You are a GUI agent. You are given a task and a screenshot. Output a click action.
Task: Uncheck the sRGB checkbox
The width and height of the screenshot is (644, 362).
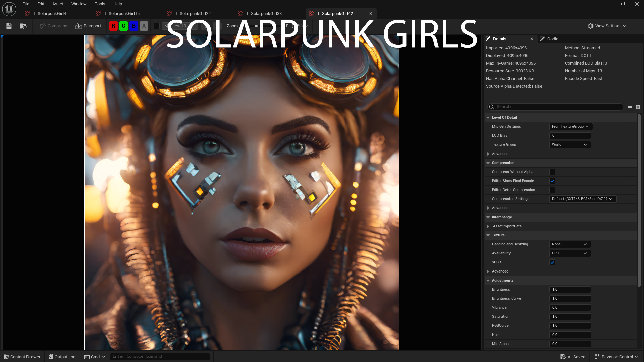[552, 262]
